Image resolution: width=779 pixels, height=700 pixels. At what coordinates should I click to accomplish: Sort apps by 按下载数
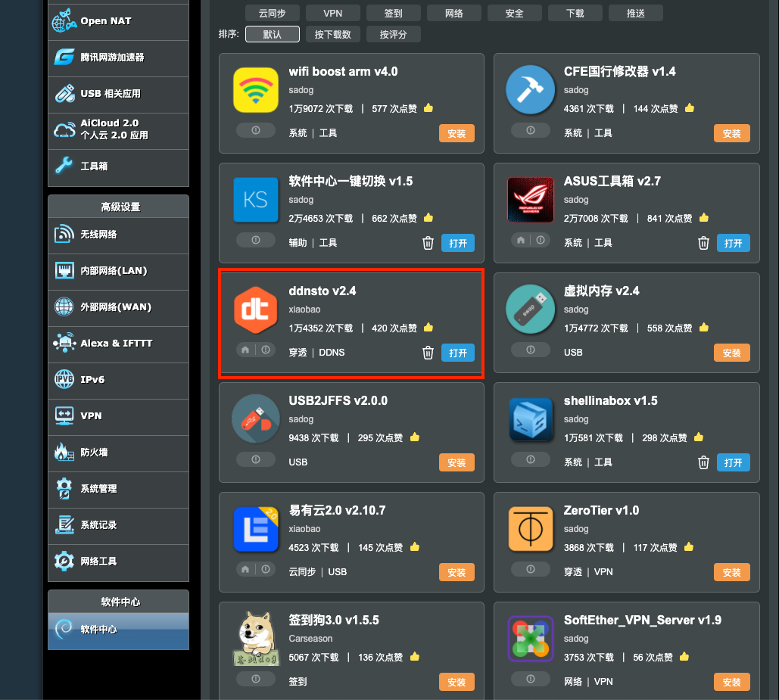tap(333, 34)
